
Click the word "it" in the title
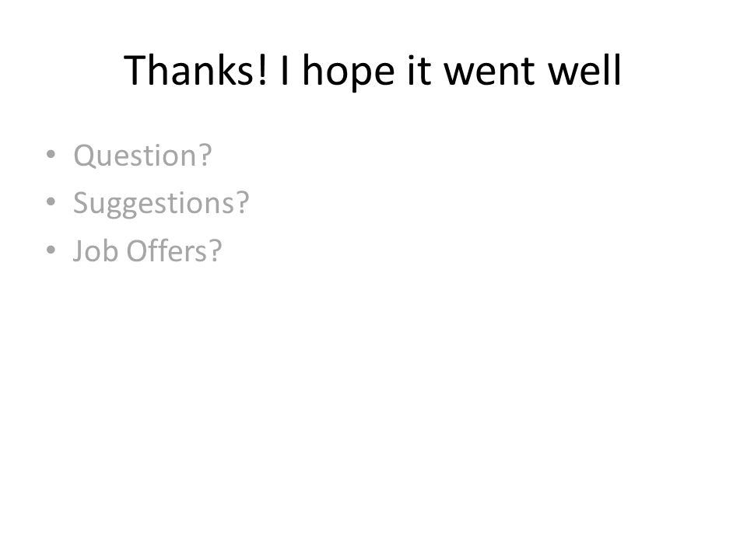coord(419,71)
